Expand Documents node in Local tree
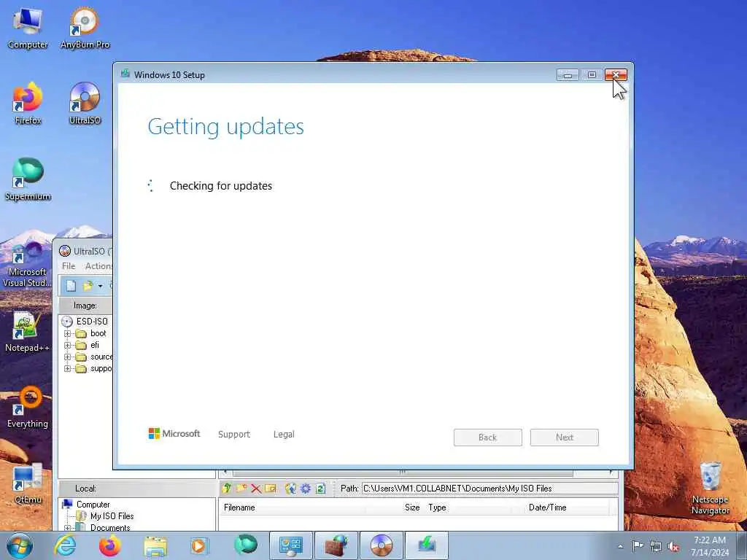The image size is (747, 560). pyautogui.click(x=68, y=528)
